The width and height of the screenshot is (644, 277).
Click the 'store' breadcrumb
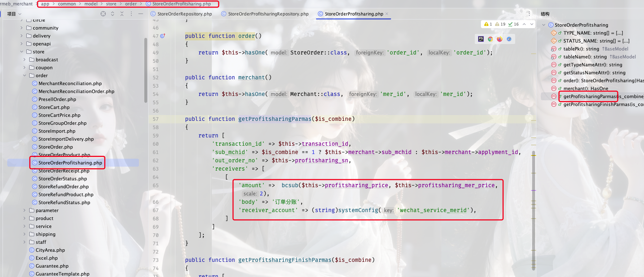coord(111,4)
